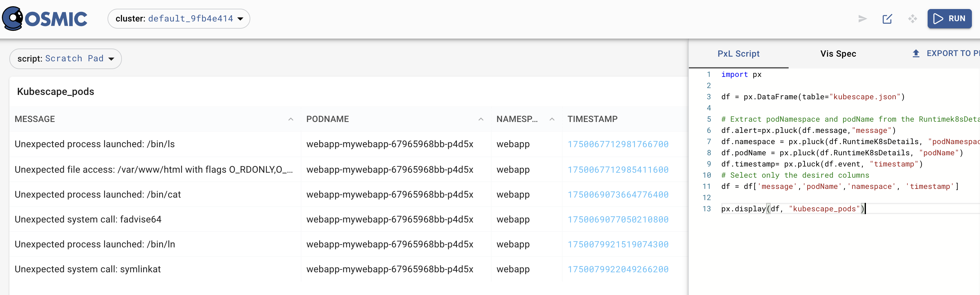Click code line defining df.podName
Image resolution: width=980 pixels, height=295 pixels.
[x=842, y=153]
